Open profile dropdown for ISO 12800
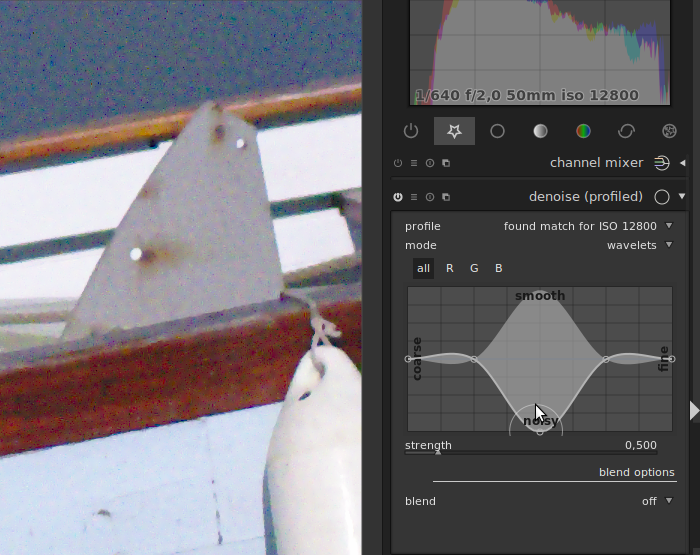 pos(539,226)
